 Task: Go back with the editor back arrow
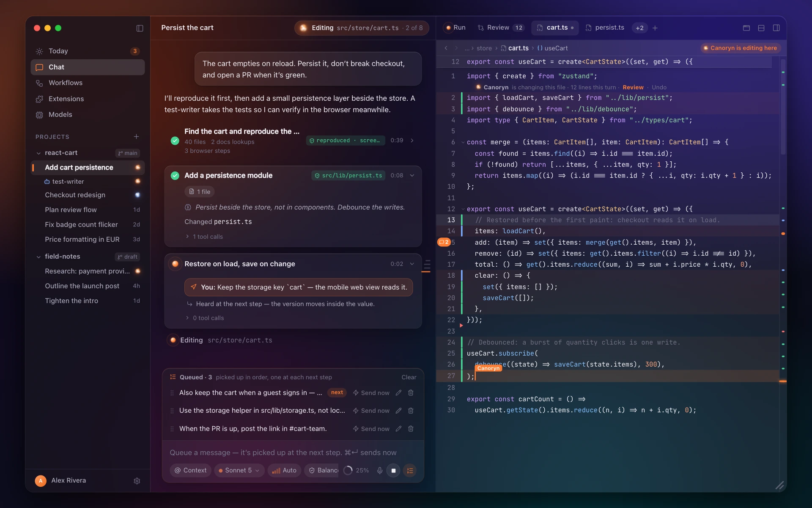pyautogui.click(x=446, y=48)
